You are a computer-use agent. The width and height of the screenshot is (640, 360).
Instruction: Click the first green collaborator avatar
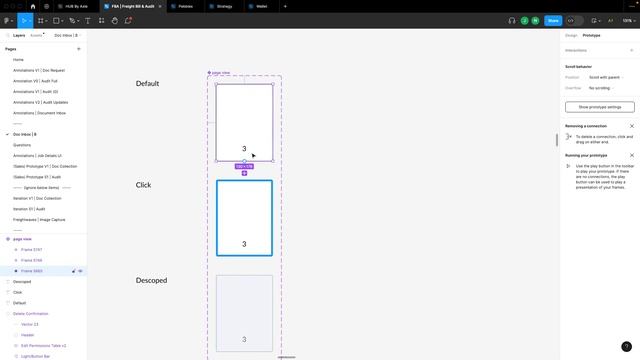click(524, 20)
